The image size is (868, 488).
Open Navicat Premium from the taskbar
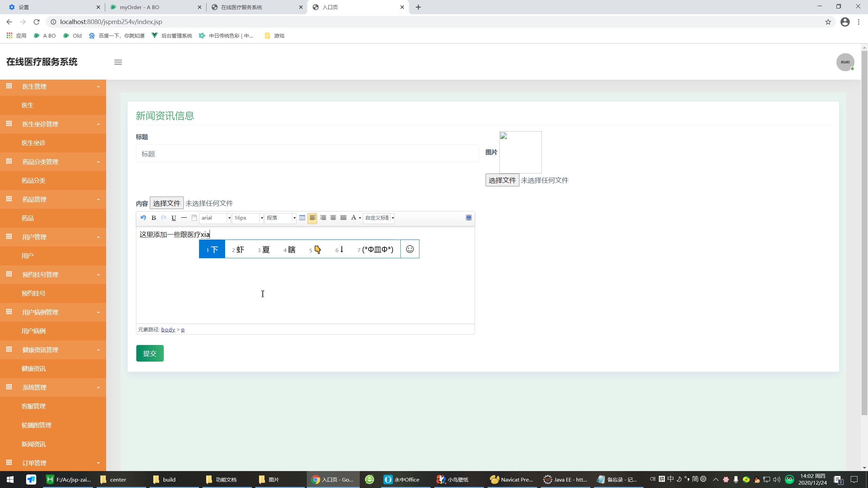point(512,480)
